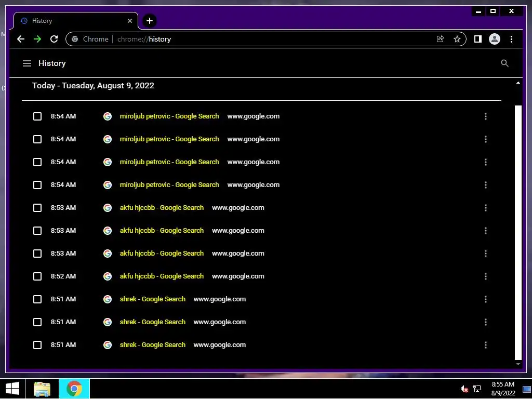This screenshot has width=532, height=399.
Task: Tick the checkbox for the 8:52 AM entry
Action: (x=37, y=276)
